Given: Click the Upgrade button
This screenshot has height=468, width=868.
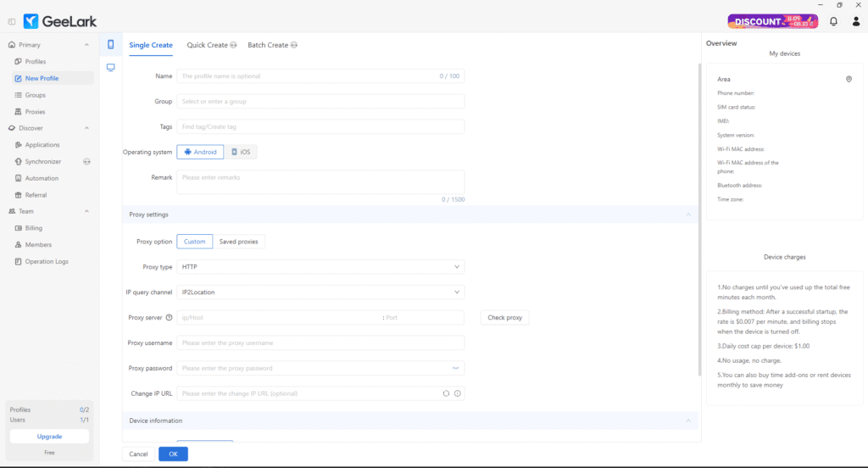Looking at the screenshot, I should pos(49,437).
